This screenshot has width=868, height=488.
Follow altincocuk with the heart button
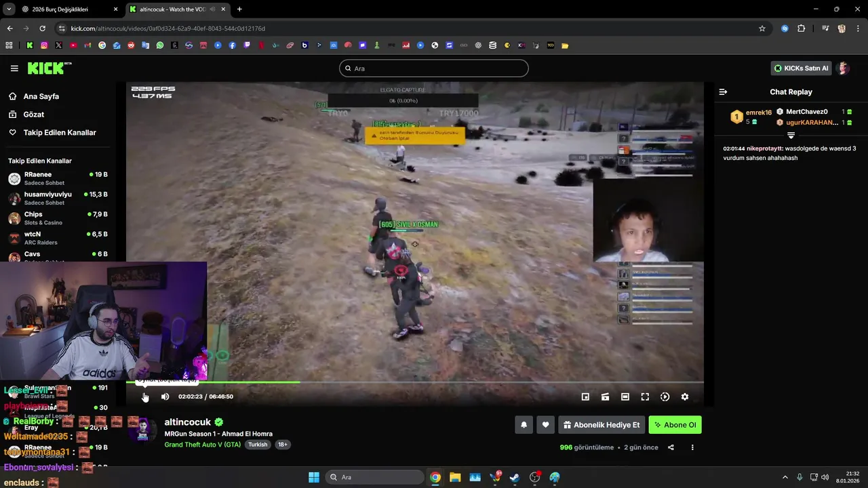(x=545, y=425)
